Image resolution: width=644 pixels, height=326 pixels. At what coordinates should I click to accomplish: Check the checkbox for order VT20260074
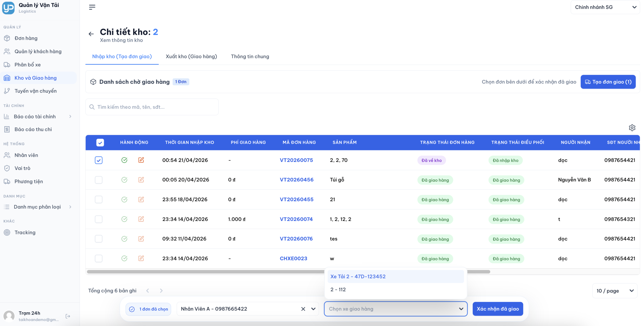point(99,219)
